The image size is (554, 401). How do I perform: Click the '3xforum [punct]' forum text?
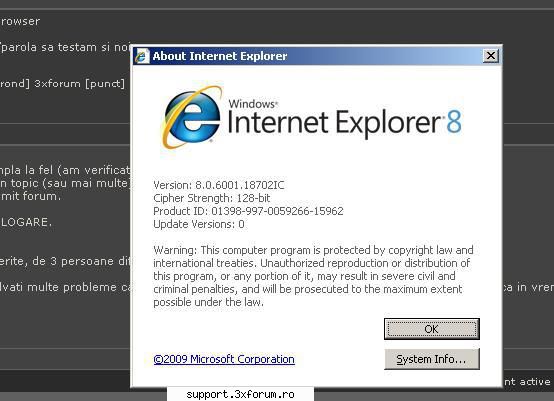tap(79, 84)
